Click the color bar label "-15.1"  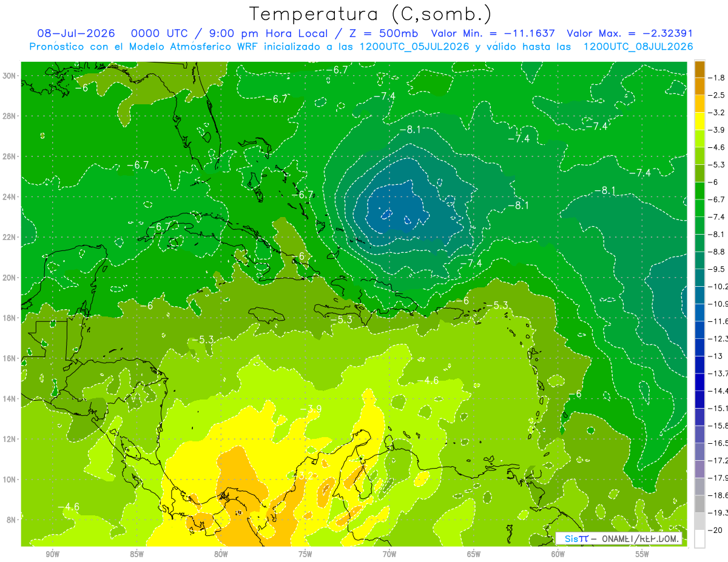tap(718, 408)
